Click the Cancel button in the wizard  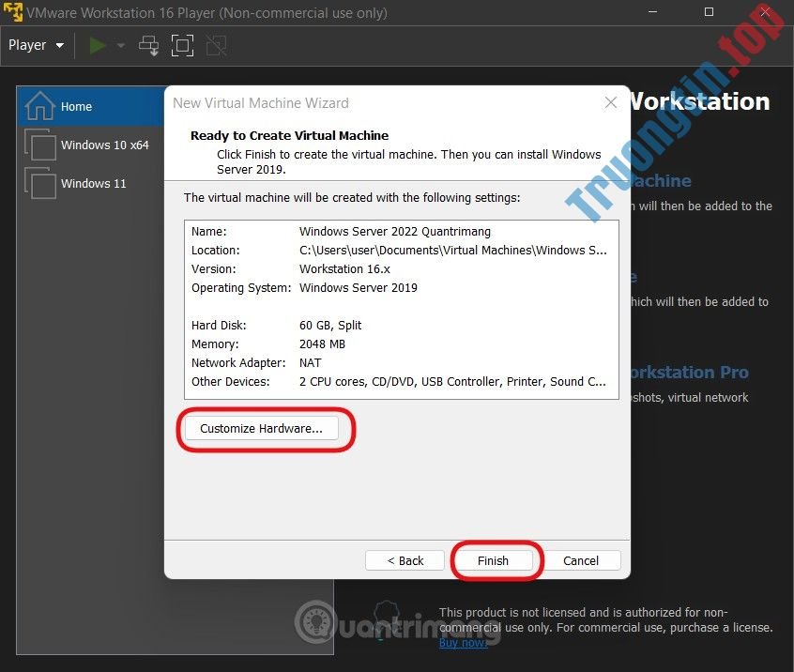[582, 560]
